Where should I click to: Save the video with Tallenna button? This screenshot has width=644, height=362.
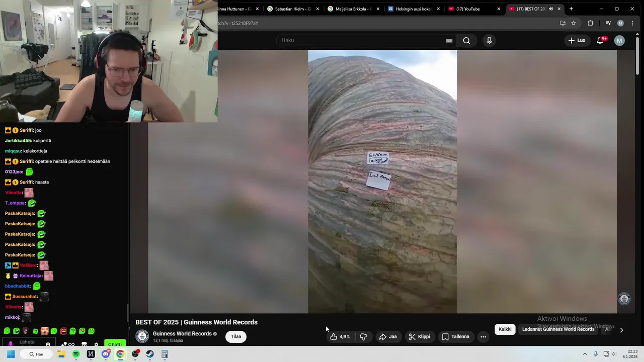455,337
